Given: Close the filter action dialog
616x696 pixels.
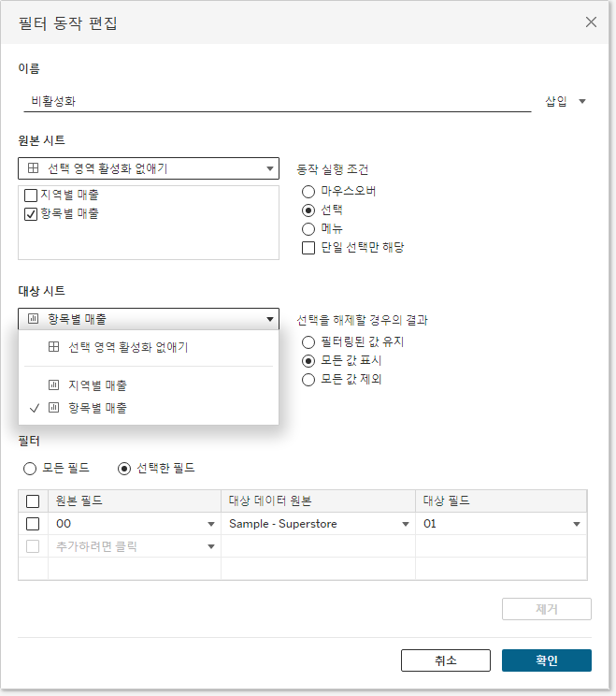Looking at the screenshot, I should coord(591,22).
